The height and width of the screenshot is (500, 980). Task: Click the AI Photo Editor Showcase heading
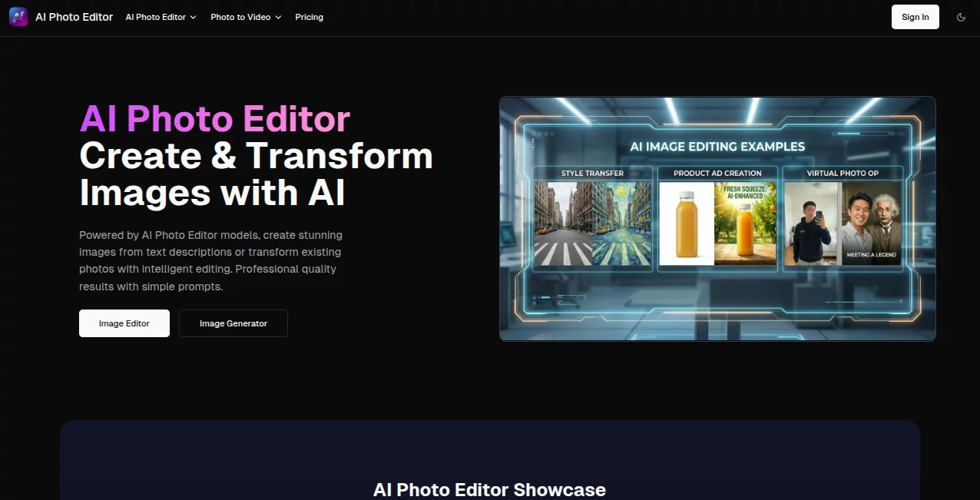click(489, 489)
